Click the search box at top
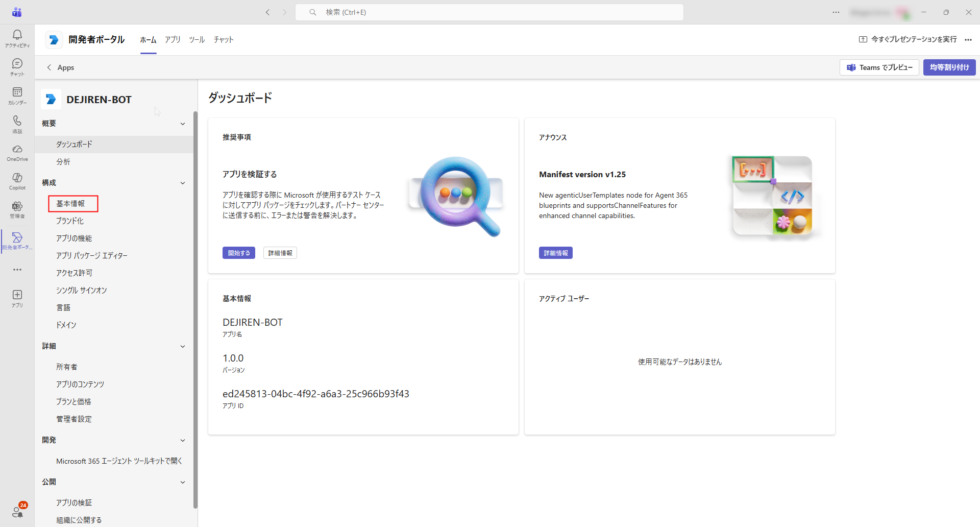 [489, 12]
